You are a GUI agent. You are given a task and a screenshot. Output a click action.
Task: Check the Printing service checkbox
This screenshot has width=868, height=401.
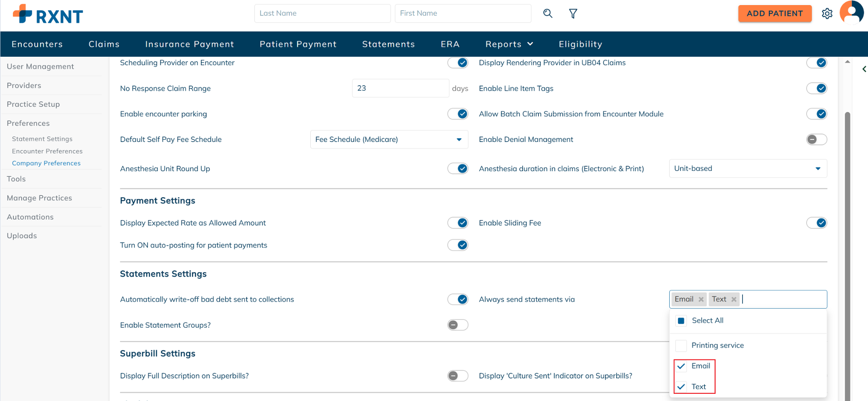point(681,345)
